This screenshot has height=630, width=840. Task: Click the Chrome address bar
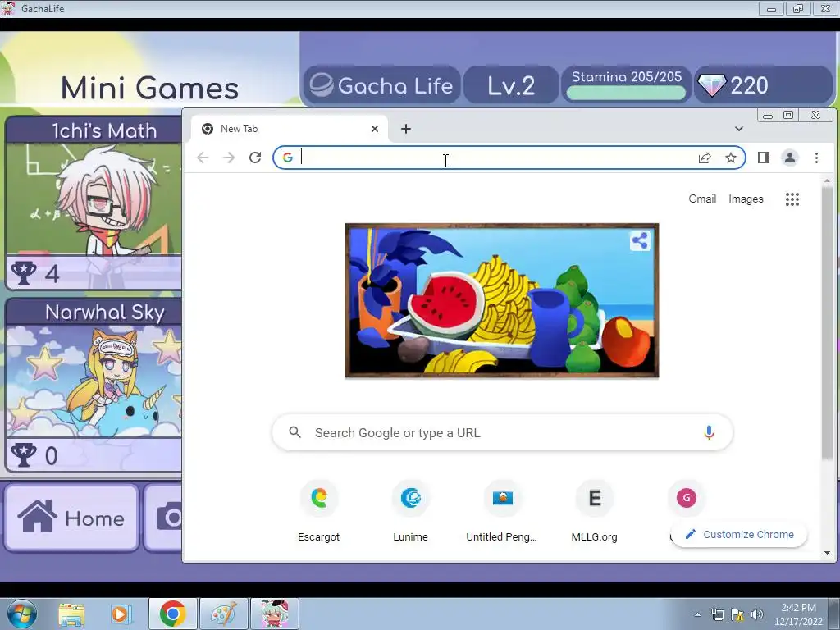(509, 157)
